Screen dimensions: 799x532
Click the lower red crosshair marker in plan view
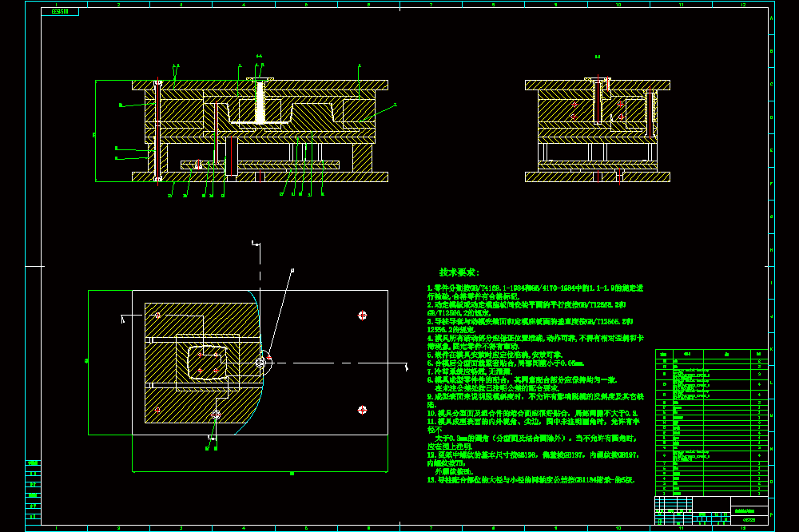362,411
